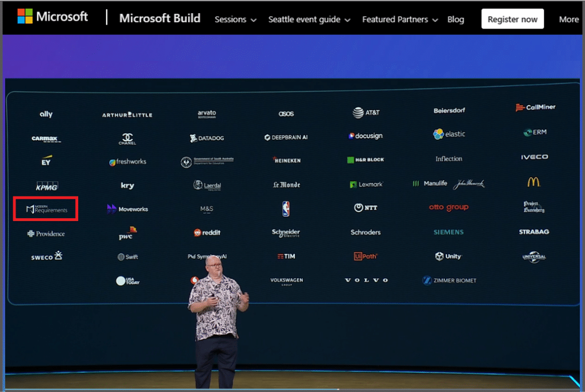
Task: Click the Zimmer Biomet logo
Action: [449, 281]
